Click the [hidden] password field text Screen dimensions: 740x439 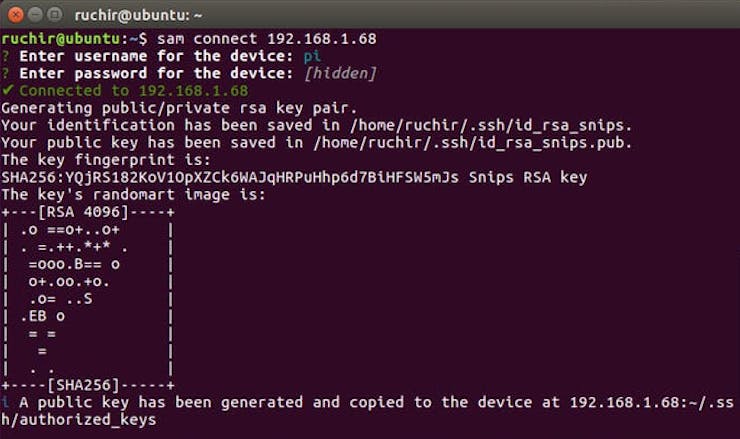(x=340, y=74)
